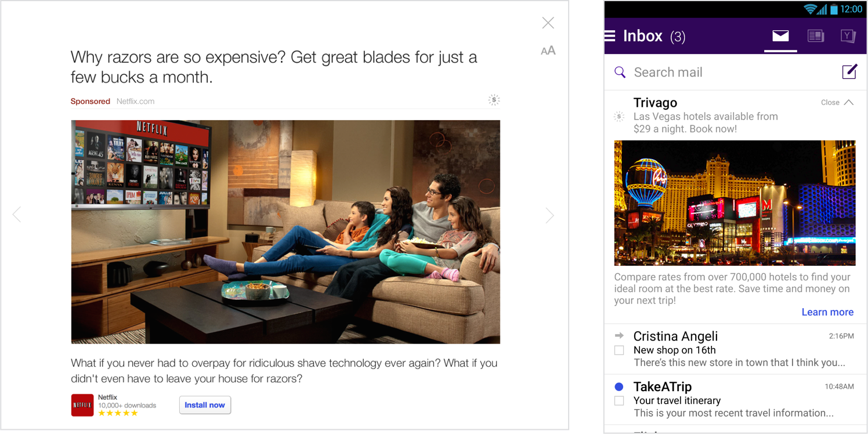Click the red Netflix app logo

tap(82, 405)
